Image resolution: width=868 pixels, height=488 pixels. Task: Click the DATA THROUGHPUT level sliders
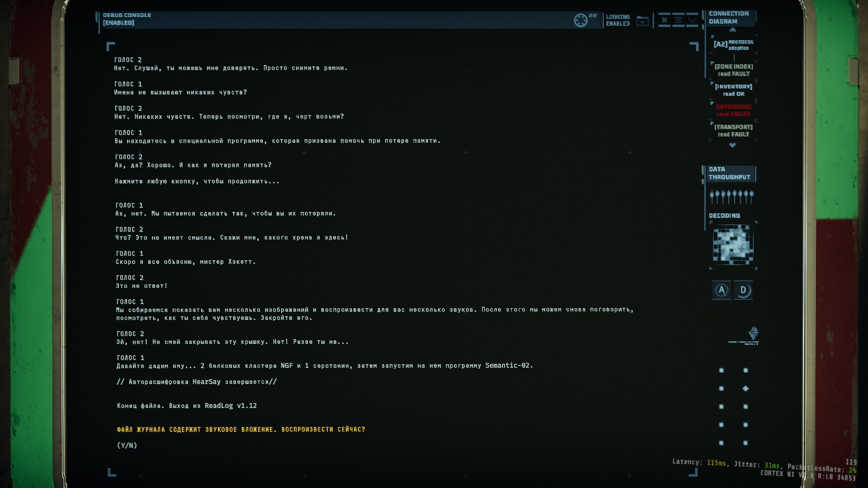click(x=731, y=197)
